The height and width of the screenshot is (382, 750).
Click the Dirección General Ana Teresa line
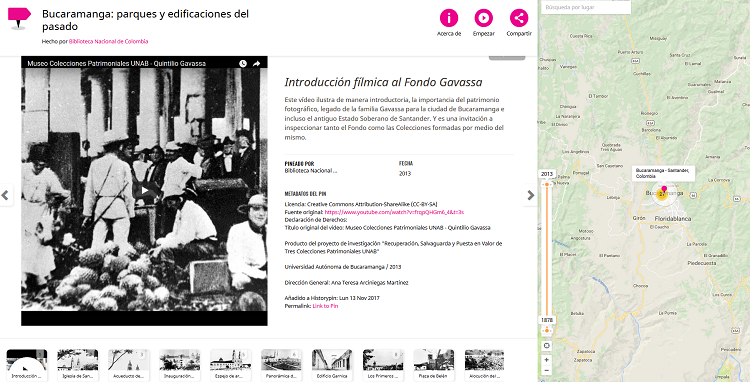347,283
